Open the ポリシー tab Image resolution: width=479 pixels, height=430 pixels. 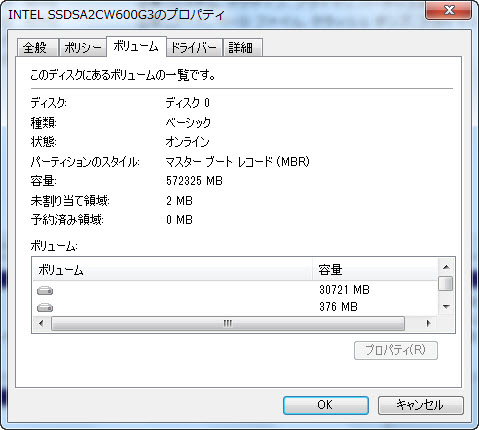pos(83,48)
